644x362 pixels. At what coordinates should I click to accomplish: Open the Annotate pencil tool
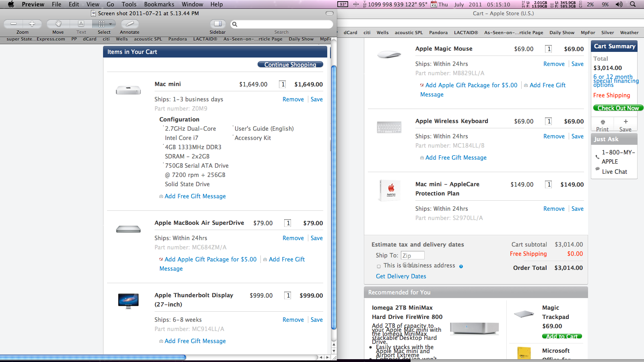(130, 24)
